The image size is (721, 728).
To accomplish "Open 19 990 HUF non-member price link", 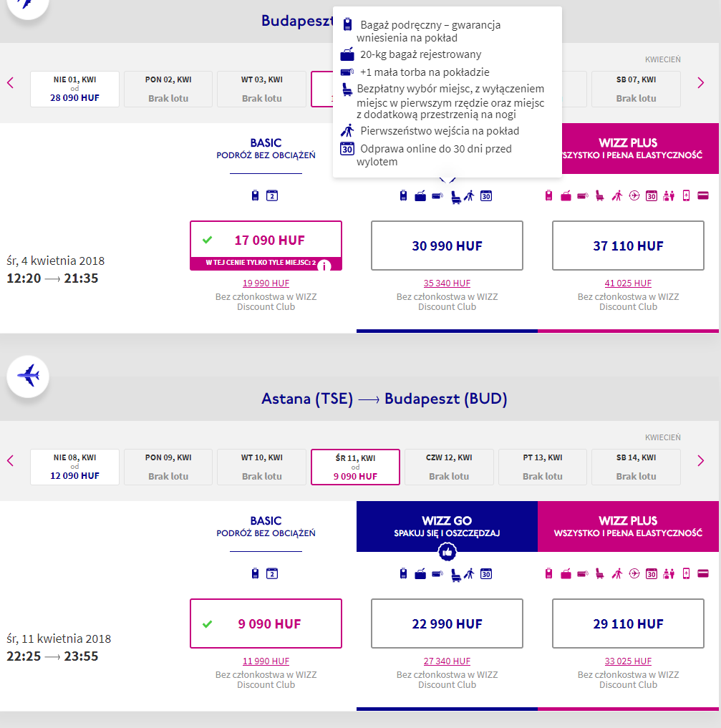I will coord(266,283).
